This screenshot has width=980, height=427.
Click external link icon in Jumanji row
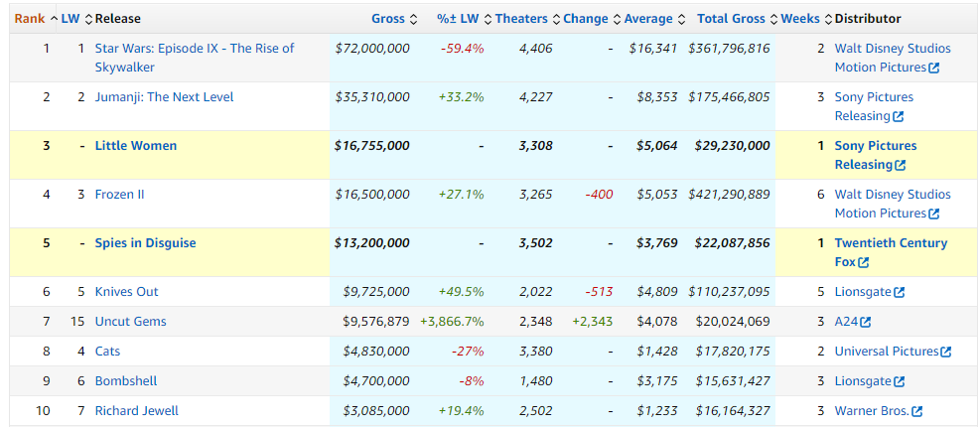point(899,116)
